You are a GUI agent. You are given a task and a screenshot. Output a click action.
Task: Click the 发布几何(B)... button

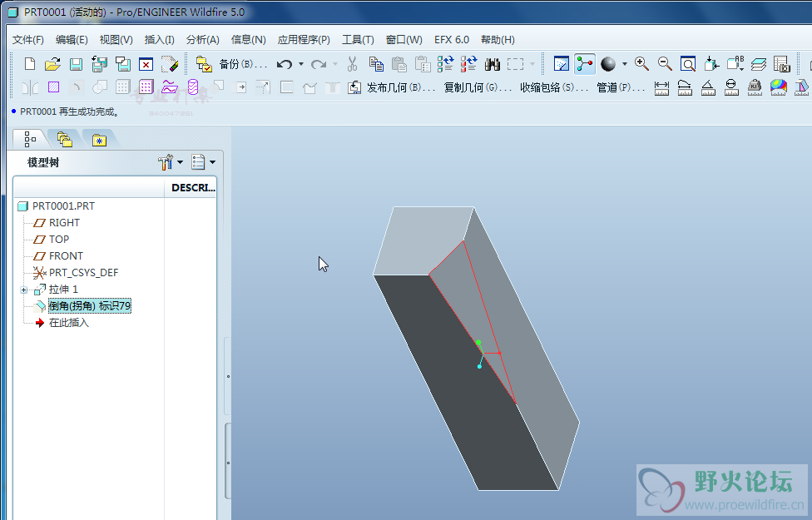[401, 87]
